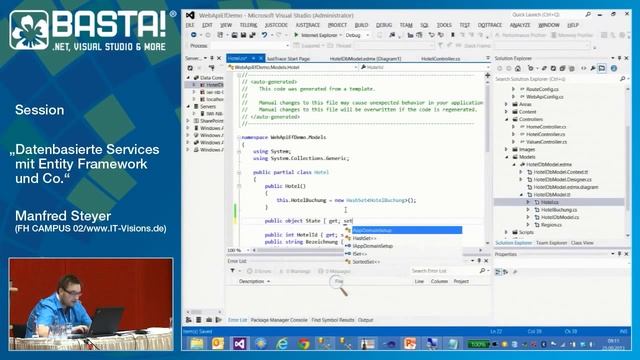Open HotelBuchung.cs in Solution Explorer

[559, 210]
